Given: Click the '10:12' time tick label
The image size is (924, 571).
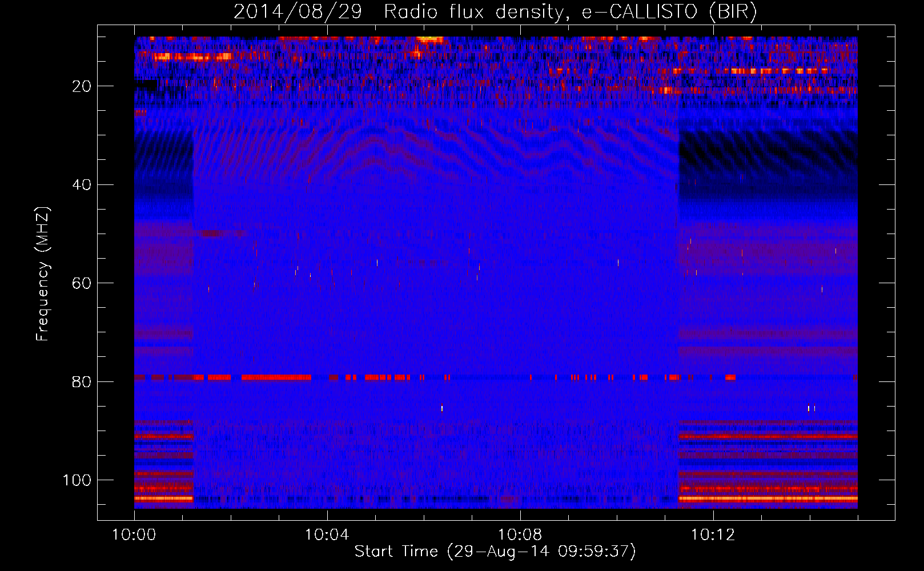Looking at the screenshot, I should click(713, 535).
